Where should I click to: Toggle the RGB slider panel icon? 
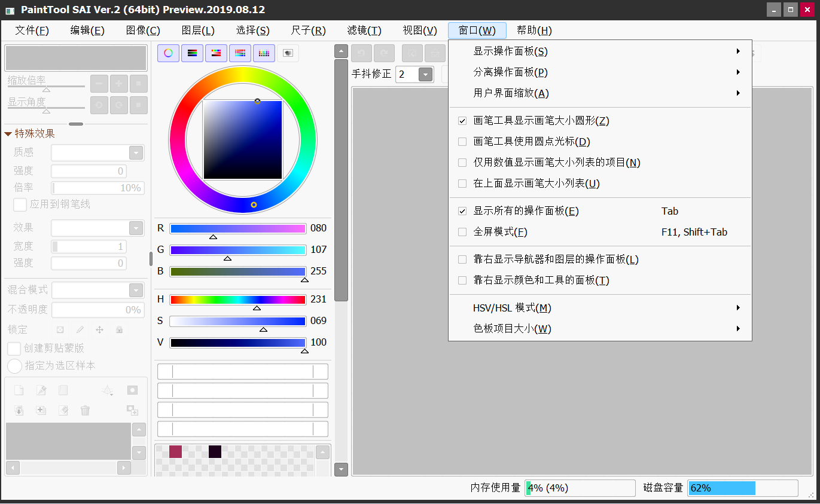pos(192,53)
